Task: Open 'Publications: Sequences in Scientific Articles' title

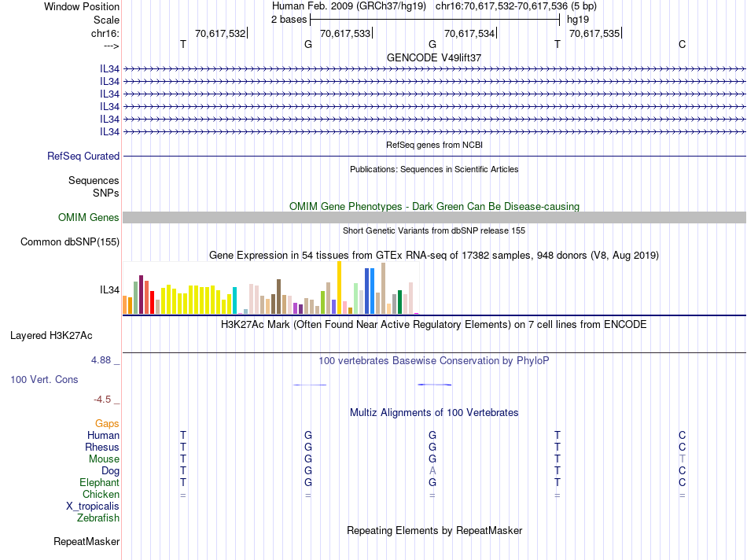Action: [x=434, y=169]
